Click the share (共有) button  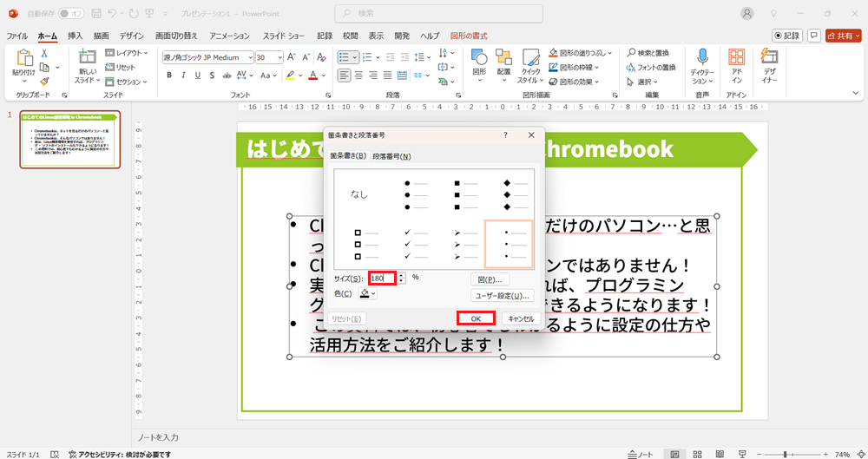[844, 36]
